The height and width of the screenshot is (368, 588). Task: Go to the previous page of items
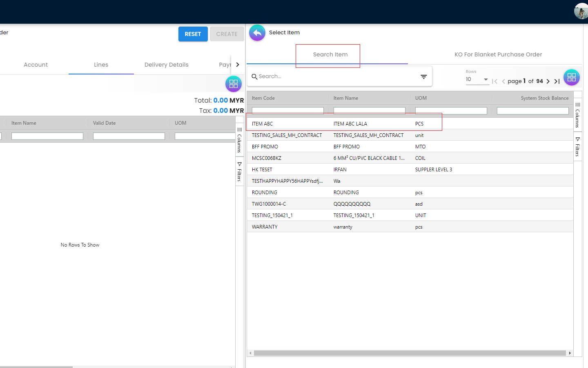click(x=503, y=81)
